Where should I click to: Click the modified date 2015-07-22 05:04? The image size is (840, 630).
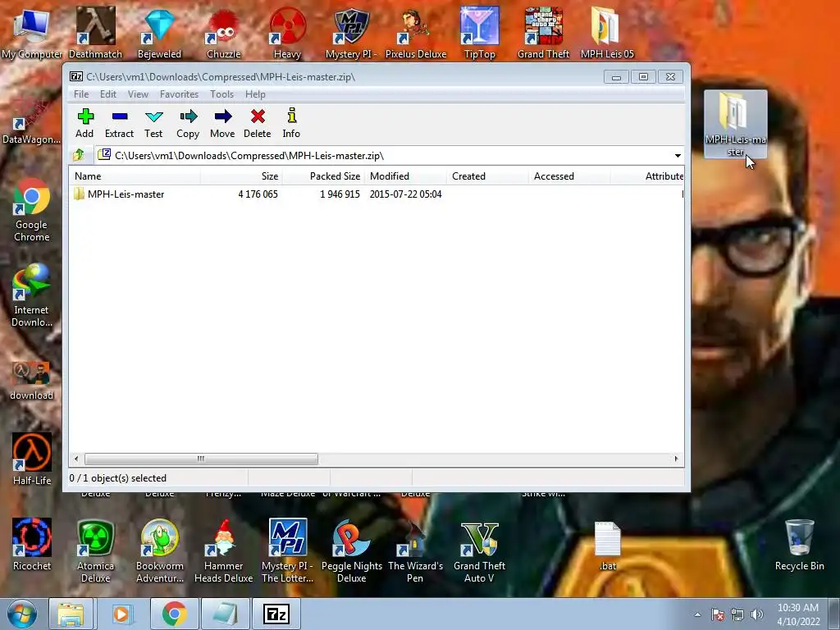405,194
